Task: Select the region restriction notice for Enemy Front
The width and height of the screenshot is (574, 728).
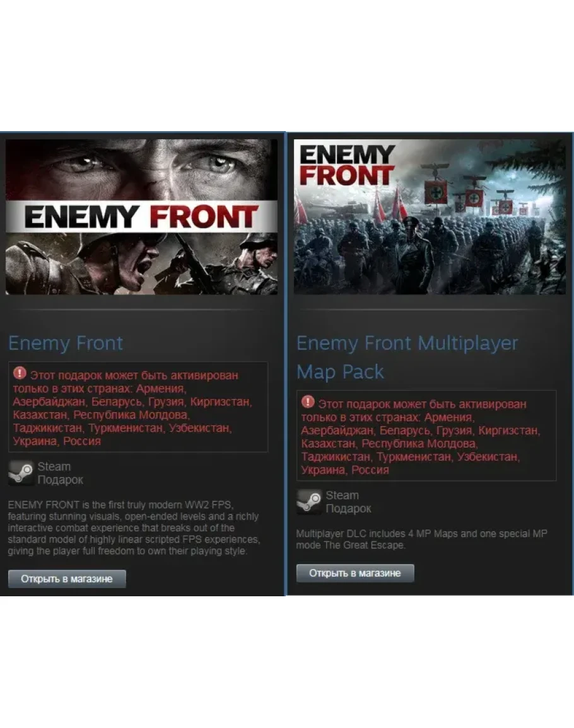Action: click(x=138, y=407)
